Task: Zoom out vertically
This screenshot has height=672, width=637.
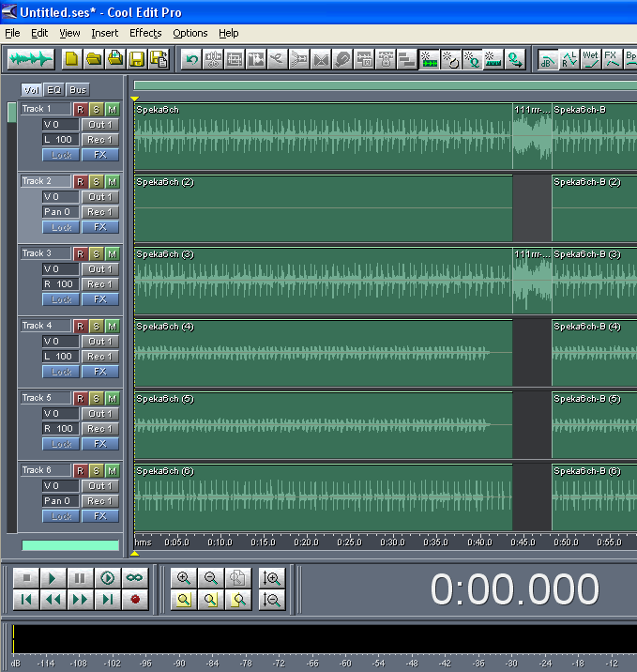Action: 272,599
